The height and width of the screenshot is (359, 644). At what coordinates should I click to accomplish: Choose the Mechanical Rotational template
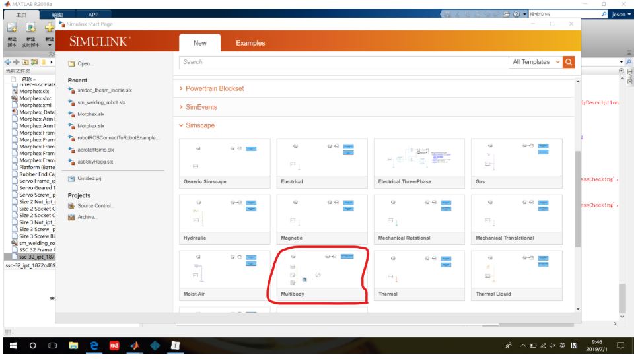(x=419, y=220)
